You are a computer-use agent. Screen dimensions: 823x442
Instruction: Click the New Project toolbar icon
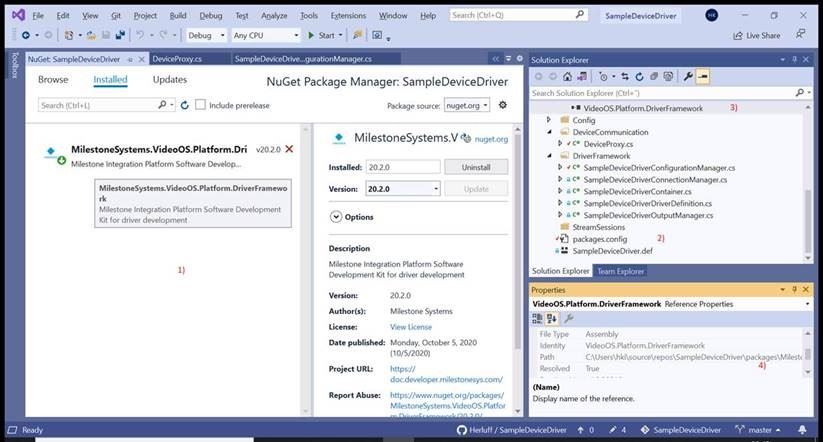click(x=68, y=35)
